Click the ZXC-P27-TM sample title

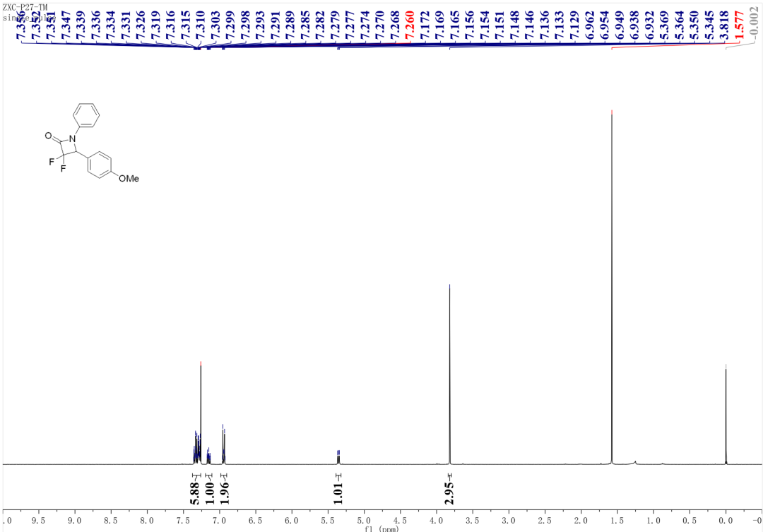pos(25,7)
